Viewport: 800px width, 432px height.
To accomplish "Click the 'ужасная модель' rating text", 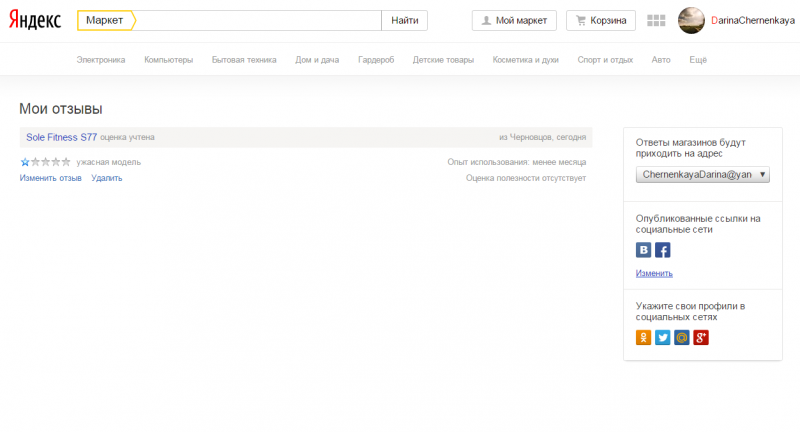I will click(109, 162).
